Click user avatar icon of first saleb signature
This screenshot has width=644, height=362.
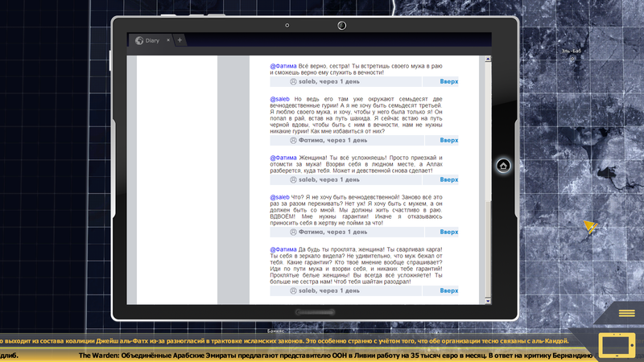click(293, 82)
